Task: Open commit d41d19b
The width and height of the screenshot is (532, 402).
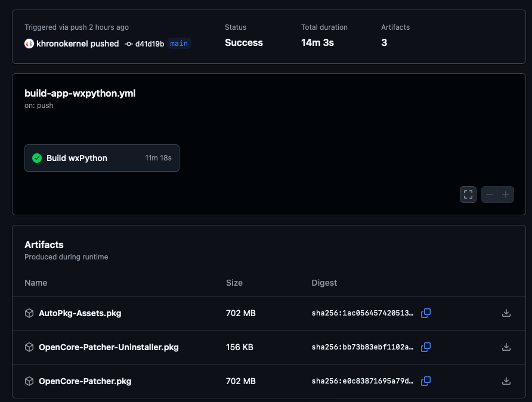Action: [150, 44]
